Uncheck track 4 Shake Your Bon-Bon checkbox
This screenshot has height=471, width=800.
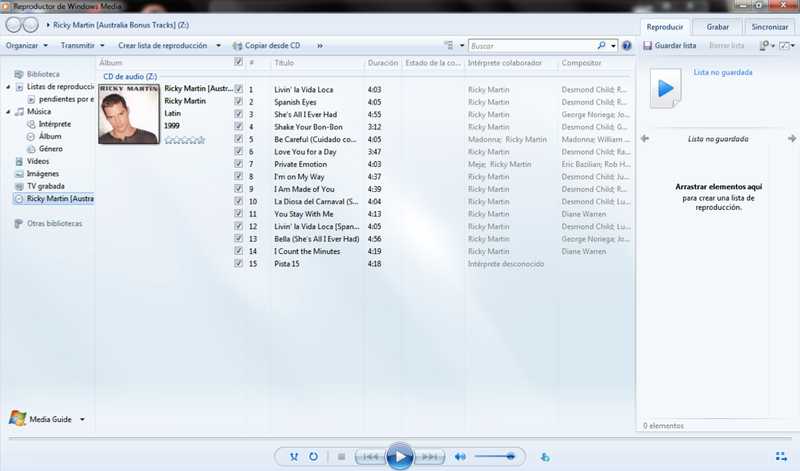238,126
